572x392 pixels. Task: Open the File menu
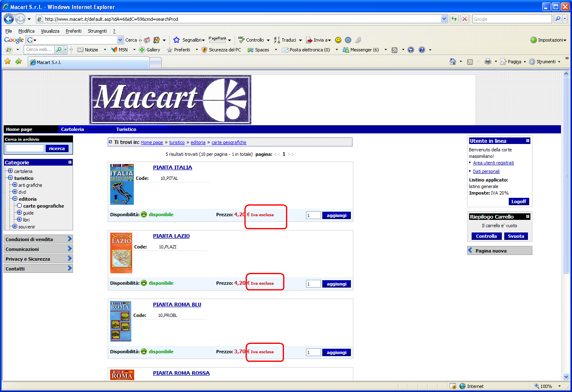click(9, 31)
